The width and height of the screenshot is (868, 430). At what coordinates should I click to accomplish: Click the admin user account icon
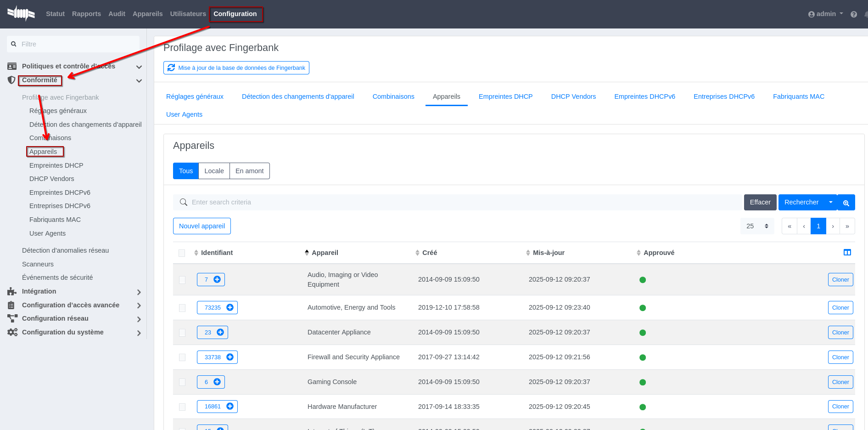click(812, 14)
